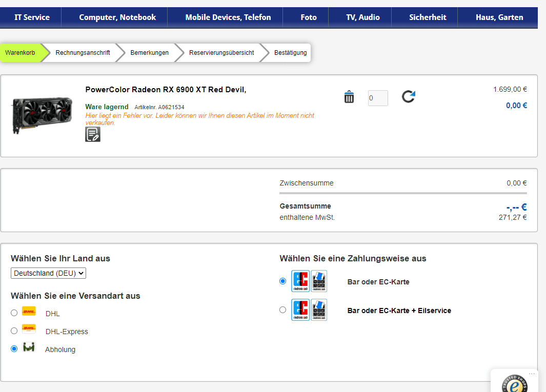Click the Gesamtsumme label
546x392 pixels.
pyautogui.click(x=306, y=206)
